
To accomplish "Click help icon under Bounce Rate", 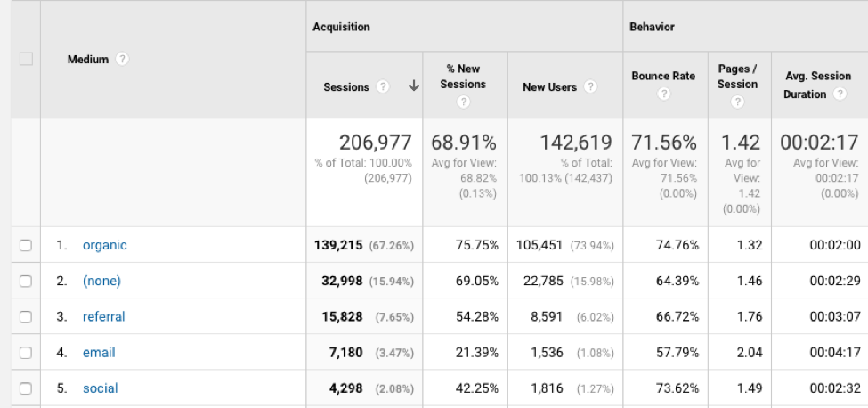I will coord(663,94).
